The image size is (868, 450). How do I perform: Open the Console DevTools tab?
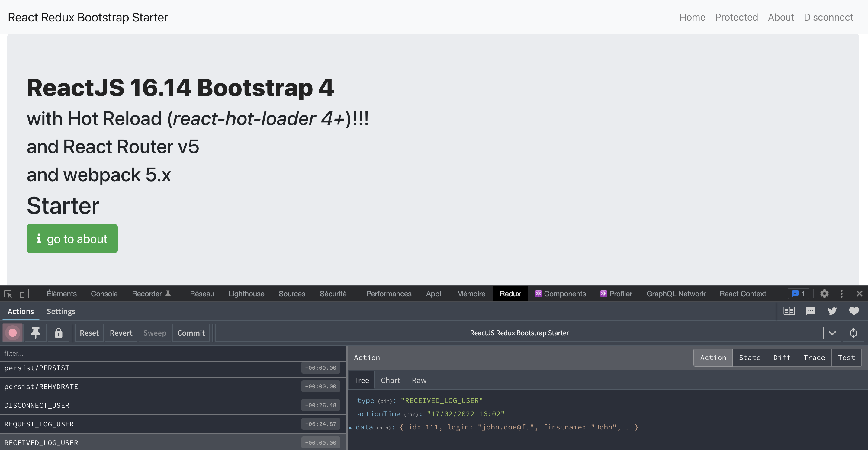[104, 293]
